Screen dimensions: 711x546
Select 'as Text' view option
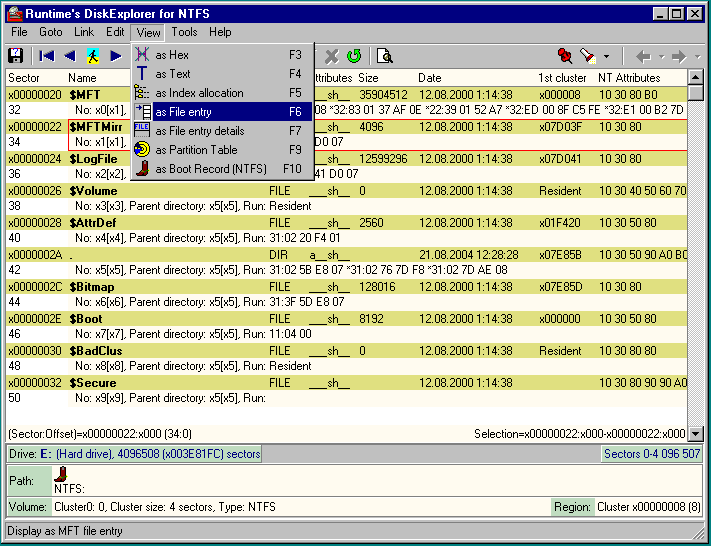222,74
